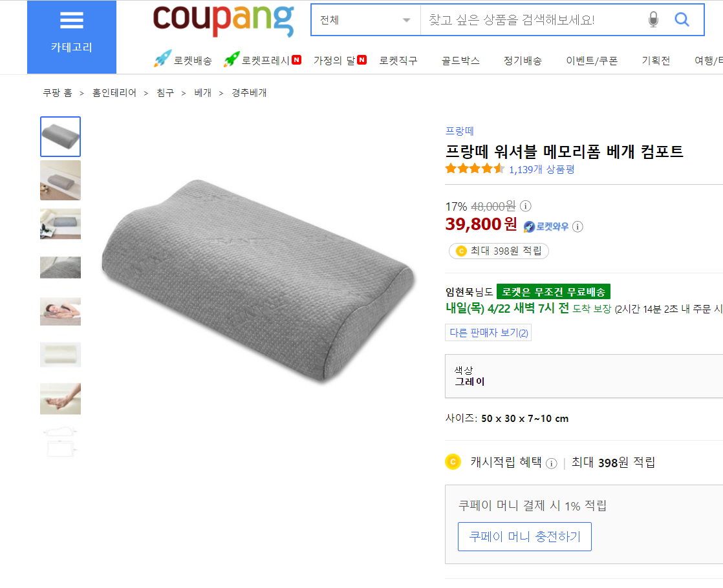Go to 침구 breadcrumb
723x588 pixels.
coord(165,92)
